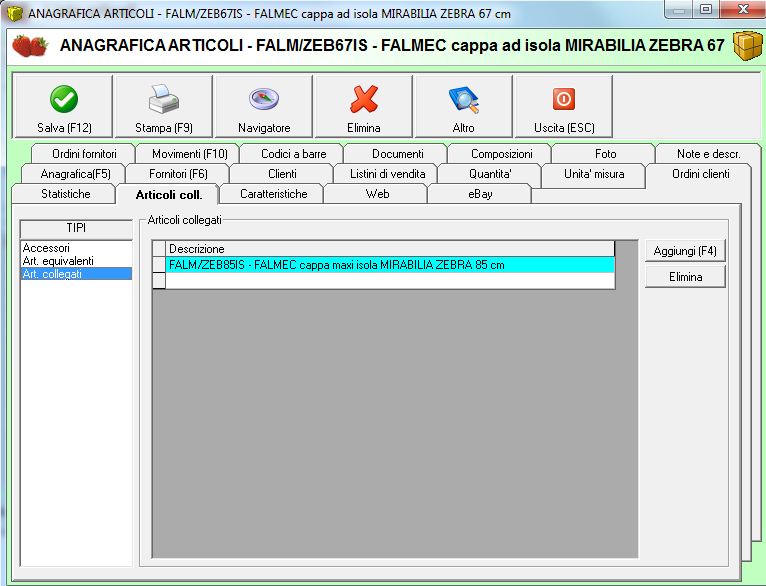Viewport: 766px width, 586px height.
Task: Open the Statistiche tab
Action: click(65, 194)
